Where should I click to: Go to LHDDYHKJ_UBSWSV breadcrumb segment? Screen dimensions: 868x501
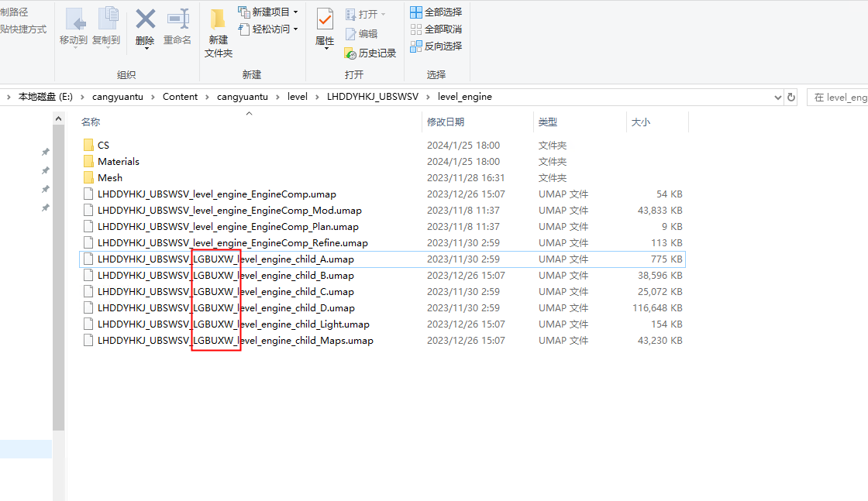coord(373,97)
